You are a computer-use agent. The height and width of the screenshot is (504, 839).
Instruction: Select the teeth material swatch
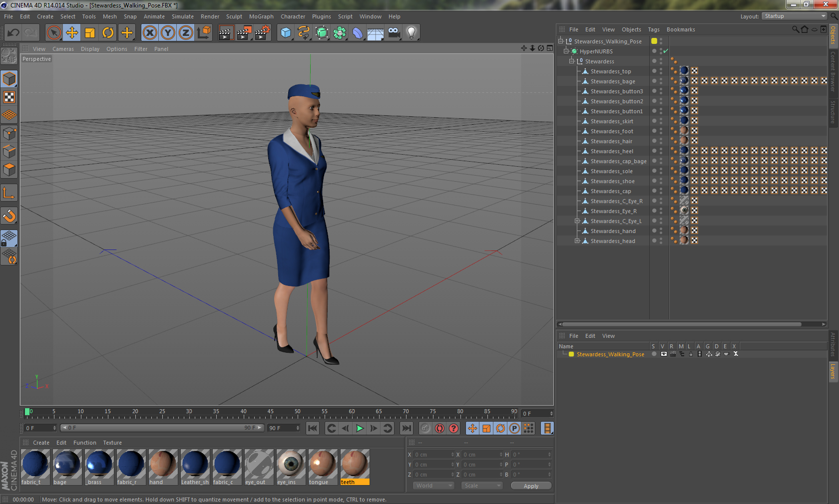coord(355,467)
